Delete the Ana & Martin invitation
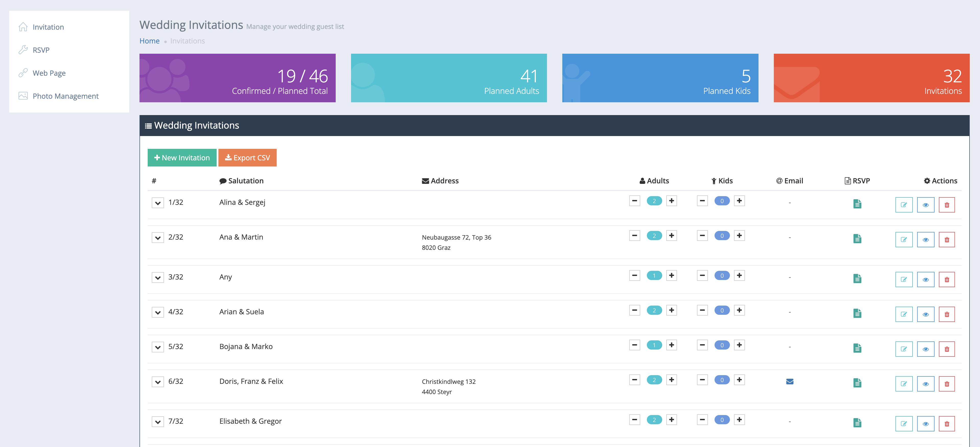980x447 pixels. pos(947,240)
